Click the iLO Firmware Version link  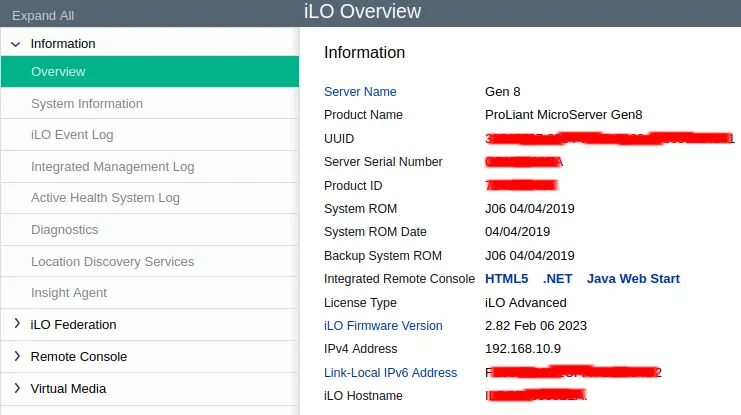click(383, 326)
